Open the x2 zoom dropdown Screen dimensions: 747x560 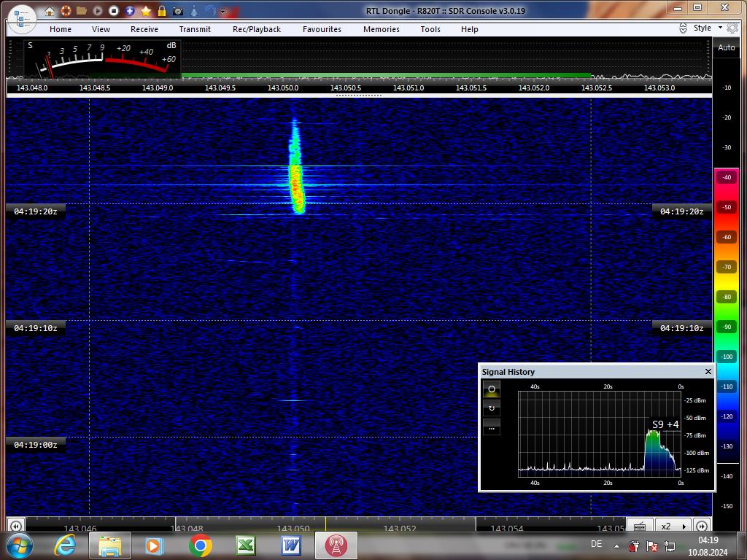(x=673, y=526)
